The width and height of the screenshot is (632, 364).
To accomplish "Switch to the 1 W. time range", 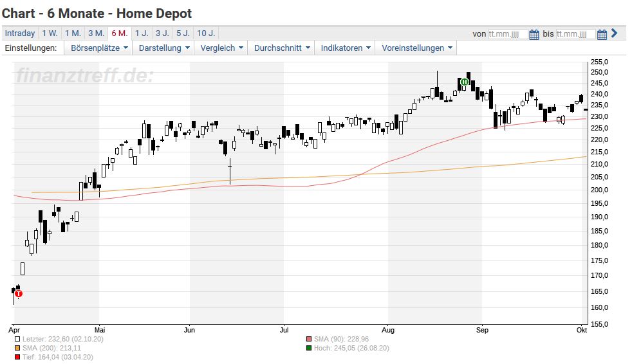I will point(50,33).
